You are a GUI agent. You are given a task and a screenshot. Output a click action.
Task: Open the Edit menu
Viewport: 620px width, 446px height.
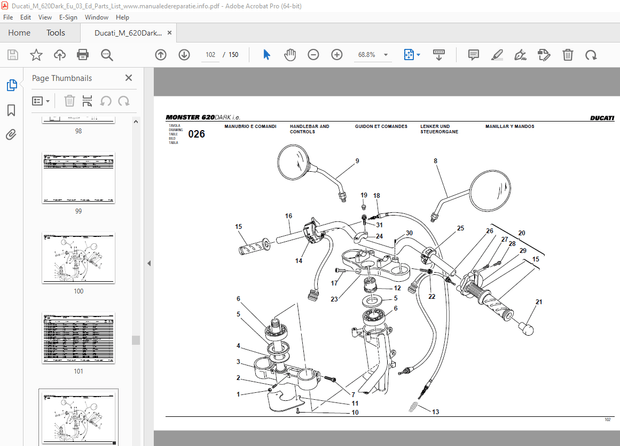pyautogui.click(x=26, y=17)
